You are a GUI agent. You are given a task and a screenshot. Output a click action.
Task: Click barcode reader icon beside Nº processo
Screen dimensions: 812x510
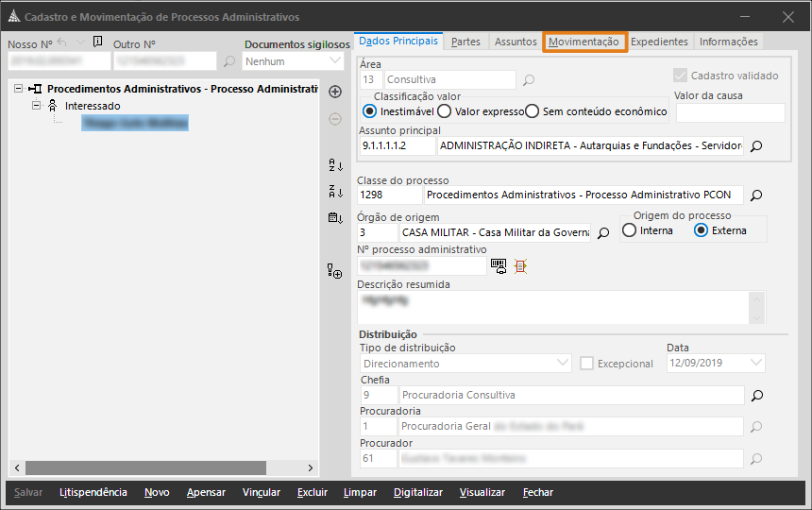(x=498, y=266)
